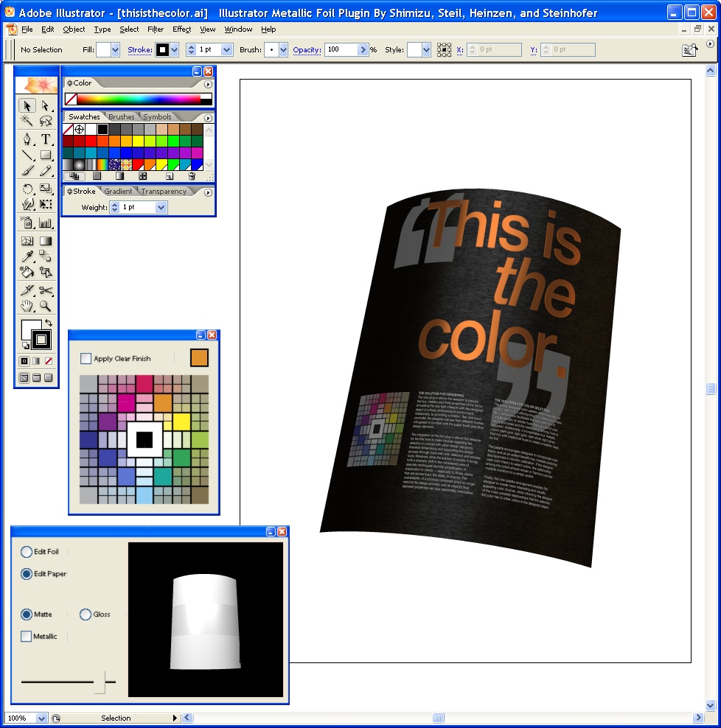Open the Weight dropdown in Stroke panel
The height and width of the screenshot is (728, 721).
tap(161, 208)
